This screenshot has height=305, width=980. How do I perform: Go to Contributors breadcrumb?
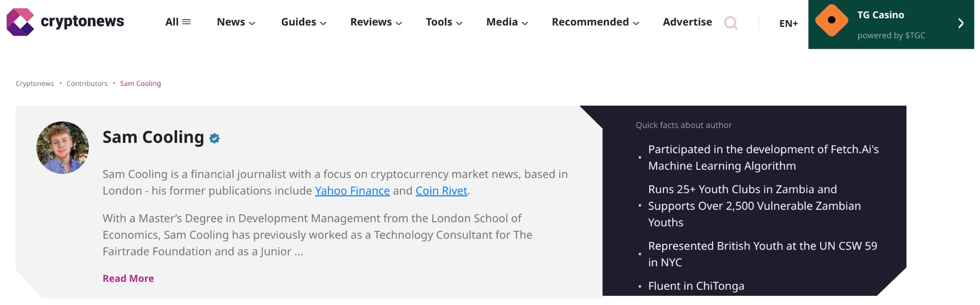(87, 84)
